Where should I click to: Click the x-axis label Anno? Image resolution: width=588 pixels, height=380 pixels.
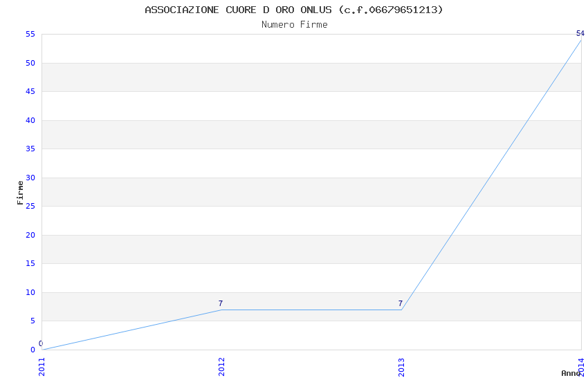pos(571,373)
